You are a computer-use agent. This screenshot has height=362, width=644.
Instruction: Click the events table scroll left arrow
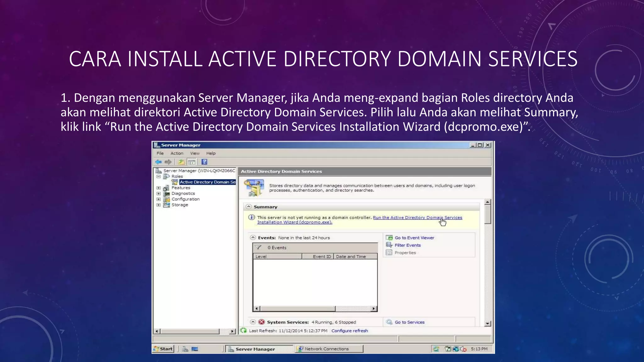coord(257,309)
